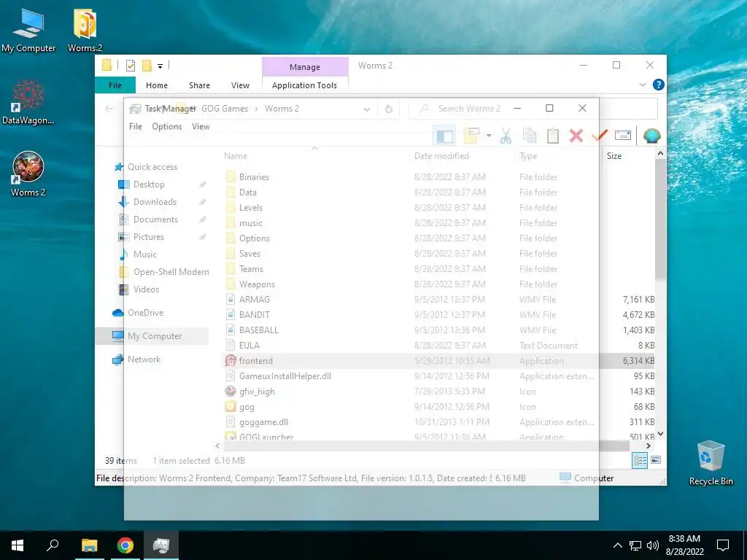Click the New folder icon in Explorer title bar
Image resolution: width=747 pixels, height=560 pixels.
[x=147, y=66]
